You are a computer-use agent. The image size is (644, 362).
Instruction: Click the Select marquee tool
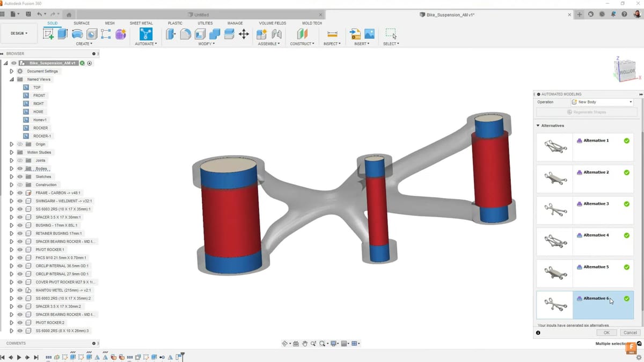[x=392, y=33]
